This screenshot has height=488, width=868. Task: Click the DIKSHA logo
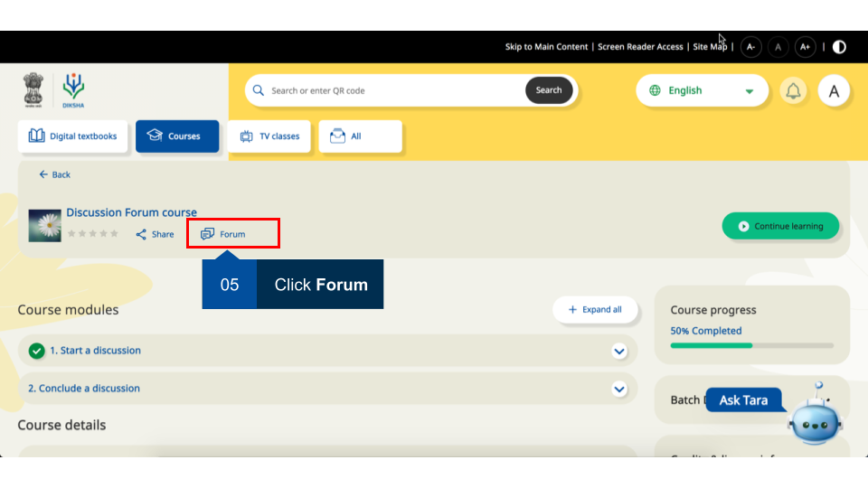coord(74,90)
